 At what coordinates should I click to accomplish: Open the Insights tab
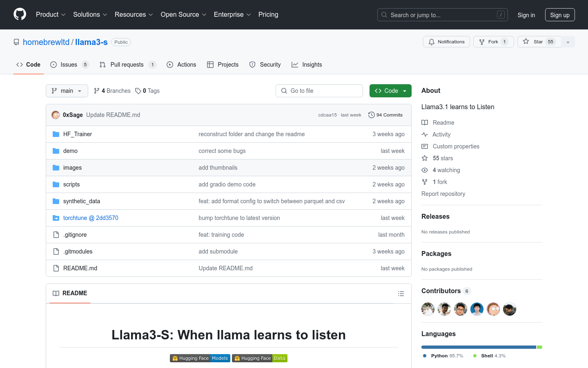(x=307, y=65)
